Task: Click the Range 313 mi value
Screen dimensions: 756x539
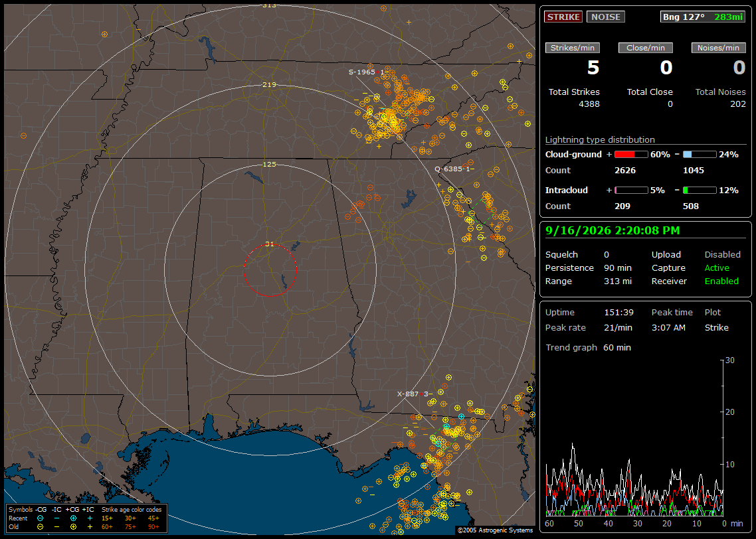Action: [x=618, y=281]
